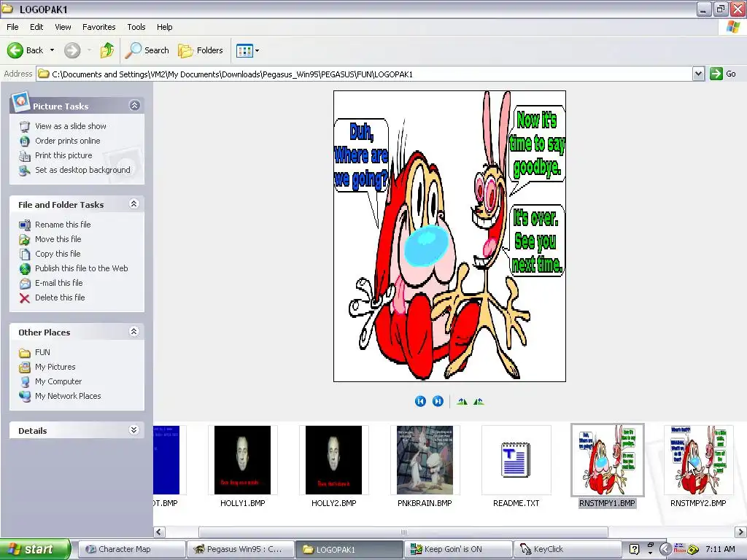
Task: Select the PNKBRAIN.BMP thumbnail
Action: tap(425, 460)
